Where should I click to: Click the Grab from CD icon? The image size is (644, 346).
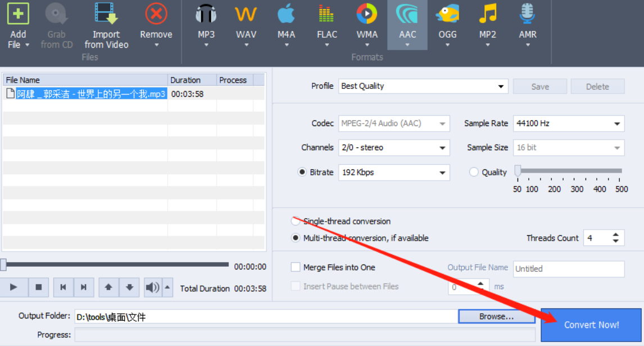point(56,14)
